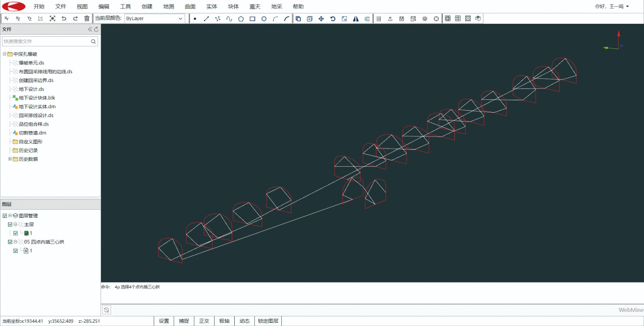Select the 回采排线设计.ds file
Screen dimensions: 644x326
36,116
